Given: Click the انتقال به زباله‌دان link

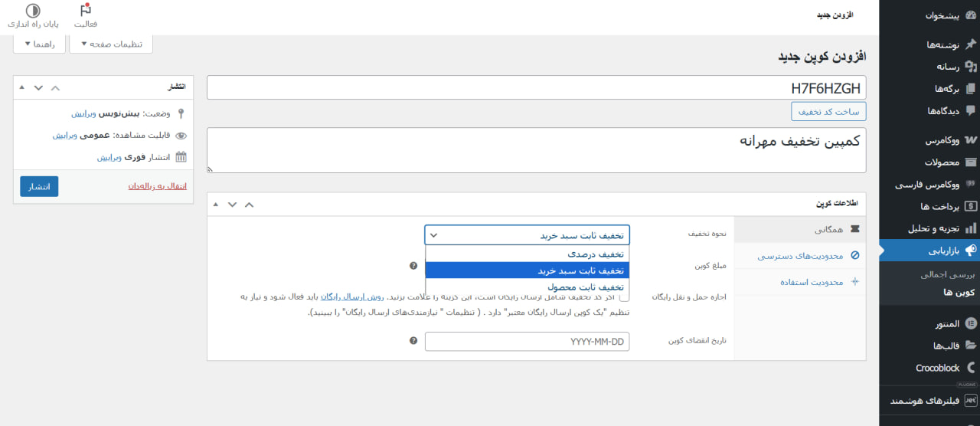Looking at the screenshot, I should 157,186.
